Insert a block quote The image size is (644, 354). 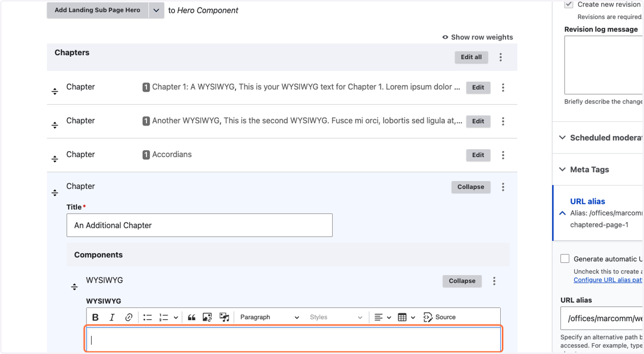(192, 317)
